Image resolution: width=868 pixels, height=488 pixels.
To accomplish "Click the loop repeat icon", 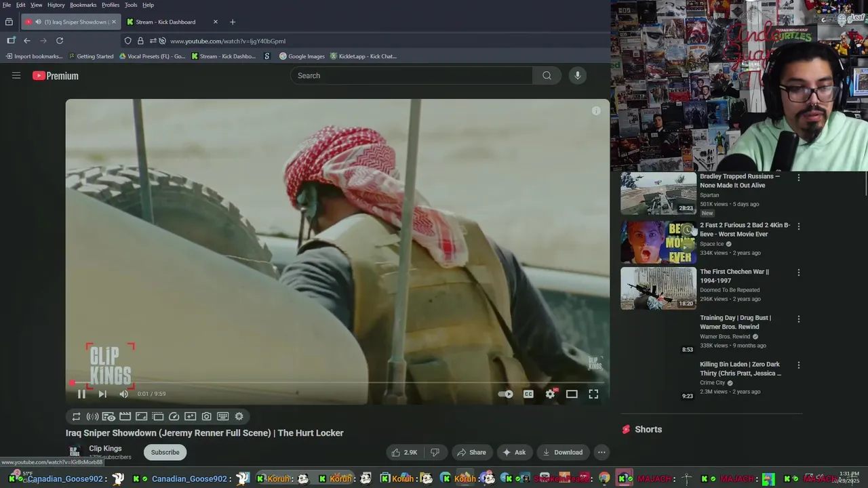I will point(76,416).
